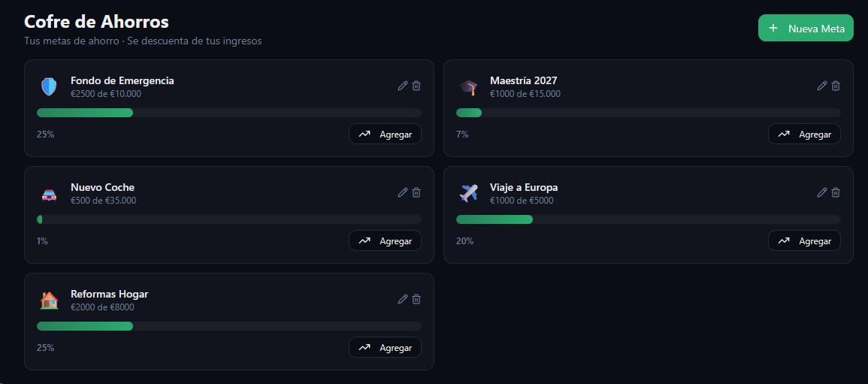The width and height of the screenshot is (868, 384).
Task: Click the Reformas Hogar house icon
Action: point(49,301)
